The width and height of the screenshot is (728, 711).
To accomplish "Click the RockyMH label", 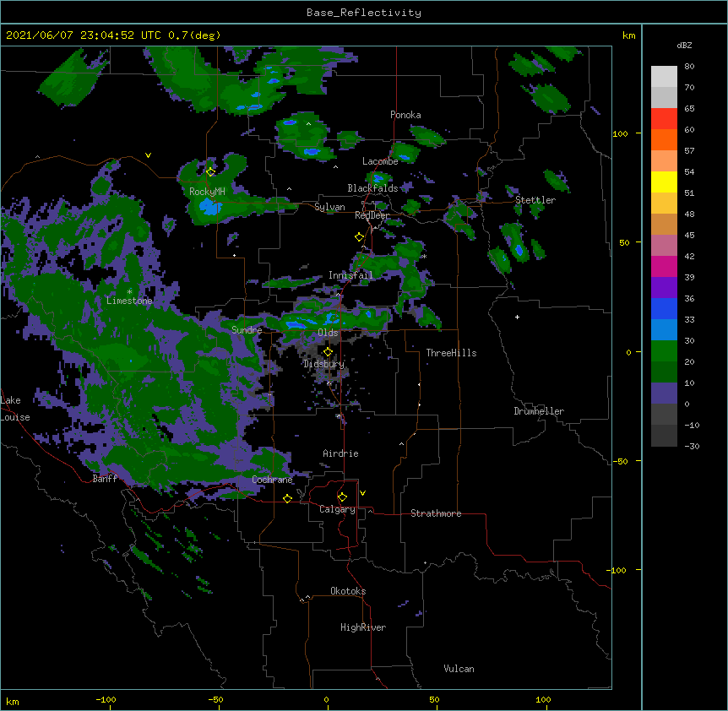I will coord(207,192).
